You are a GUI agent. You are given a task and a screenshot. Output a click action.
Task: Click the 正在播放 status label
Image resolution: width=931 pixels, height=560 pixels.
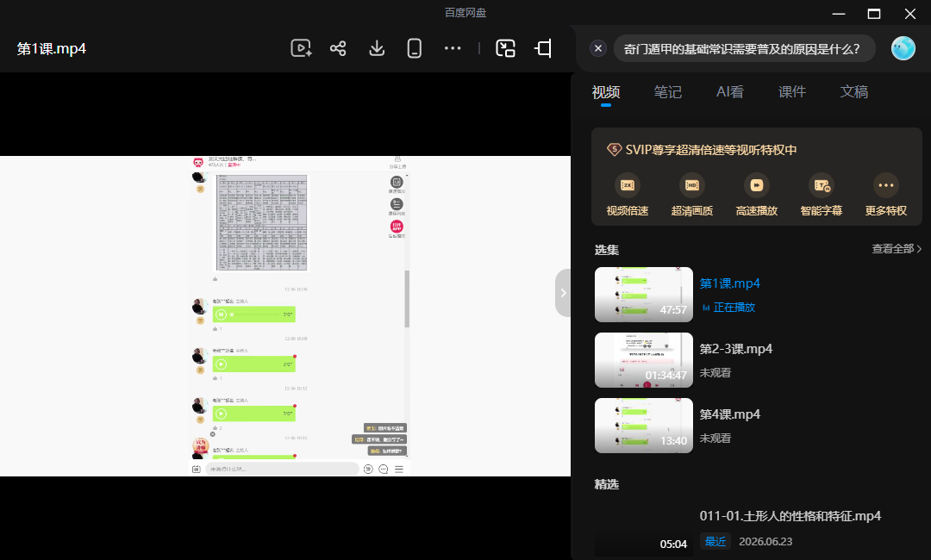point(734,308)
